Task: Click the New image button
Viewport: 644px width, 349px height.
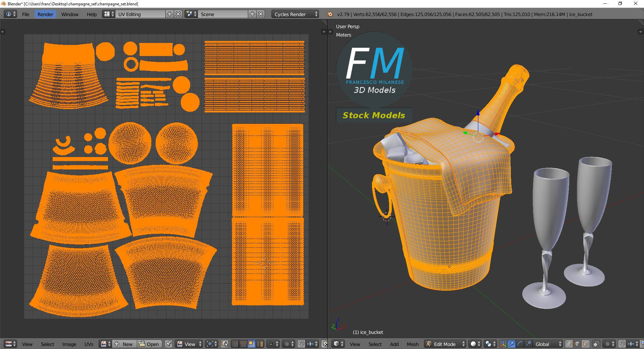Action: pos(124,344)
